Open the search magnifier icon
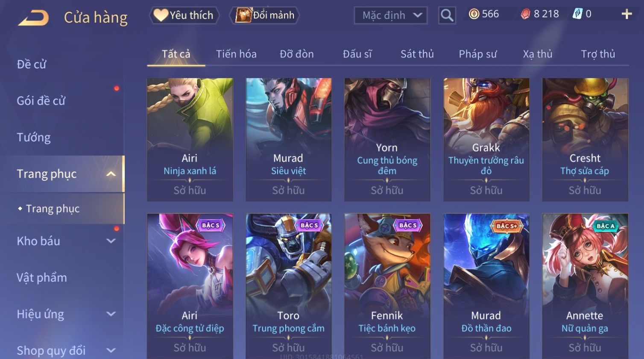This screenshot has width=644, height=359. point(447,15)
